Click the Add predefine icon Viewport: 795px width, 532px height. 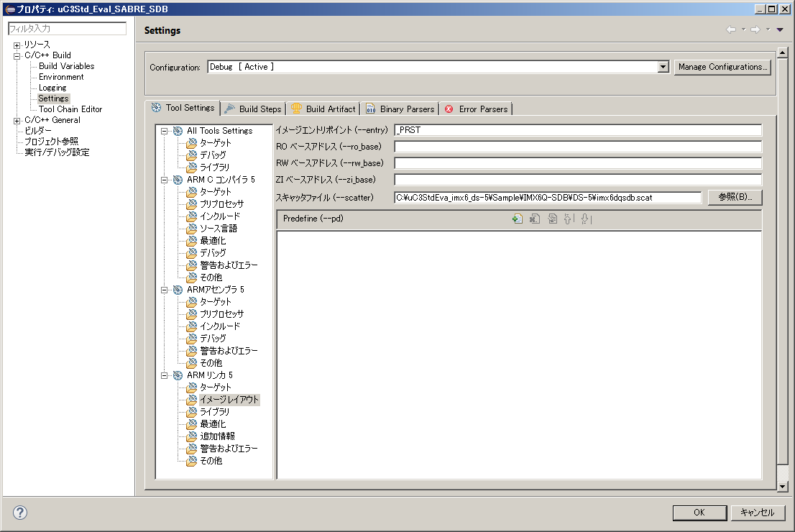[x=517, y=219]
